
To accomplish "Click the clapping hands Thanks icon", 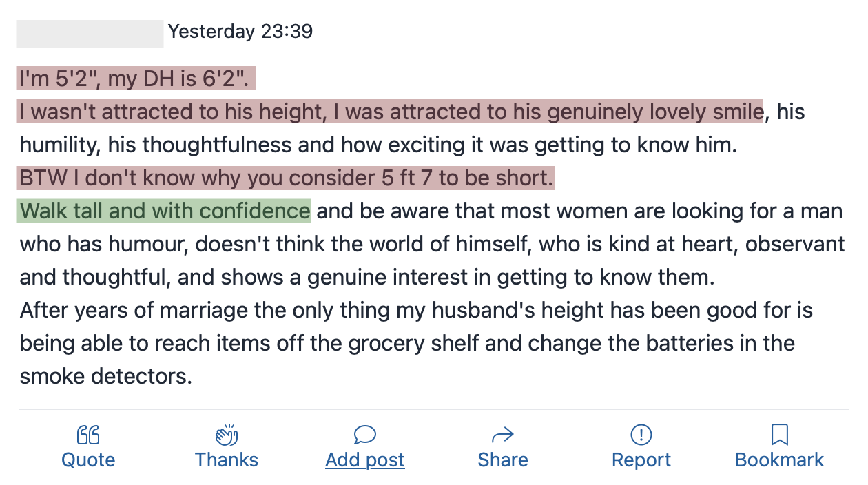I will (x=227, y=435).
